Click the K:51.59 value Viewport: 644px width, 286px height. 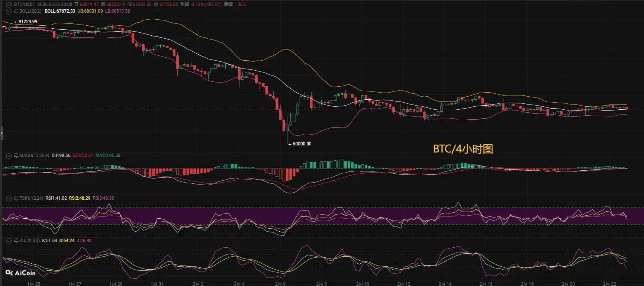click(49, 241)
